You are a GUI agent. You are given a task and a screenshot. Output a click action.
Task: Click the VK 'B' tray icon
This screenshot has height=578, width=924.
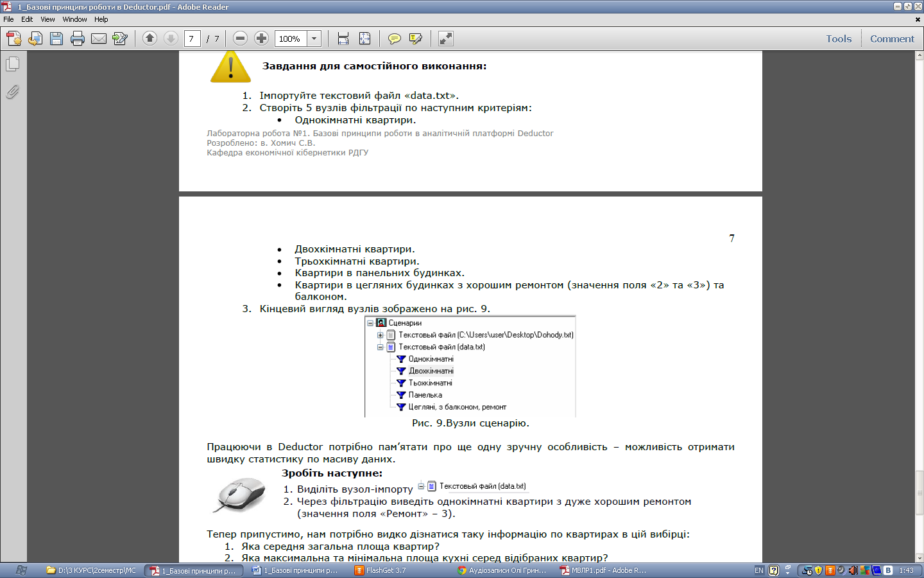888,570
